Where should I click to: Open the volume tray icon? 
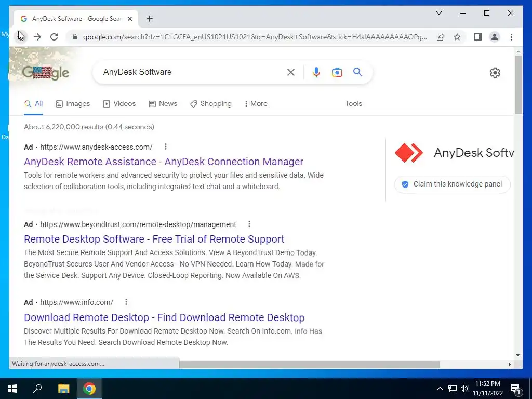pyautogui.click(x=464, y=389)
